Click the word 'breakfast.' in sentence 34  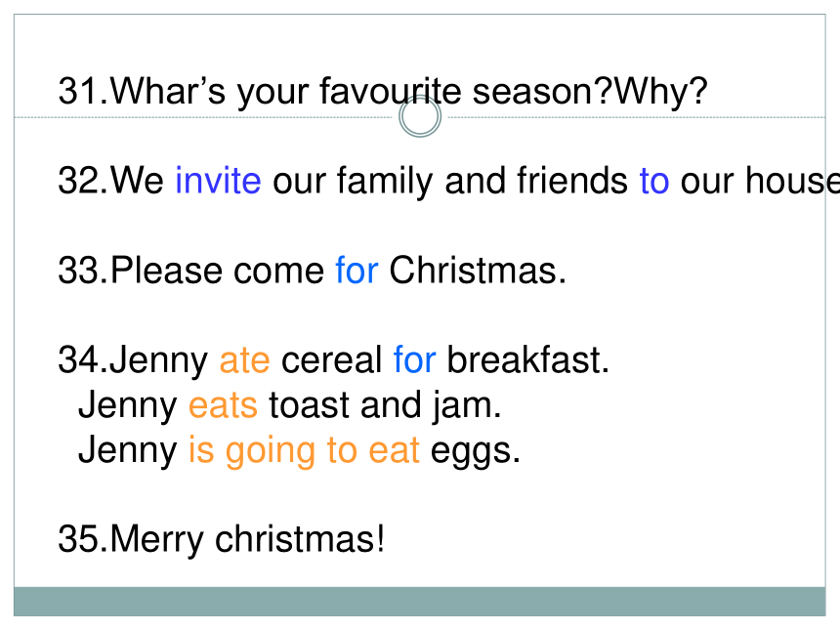(x=528, y=359)
